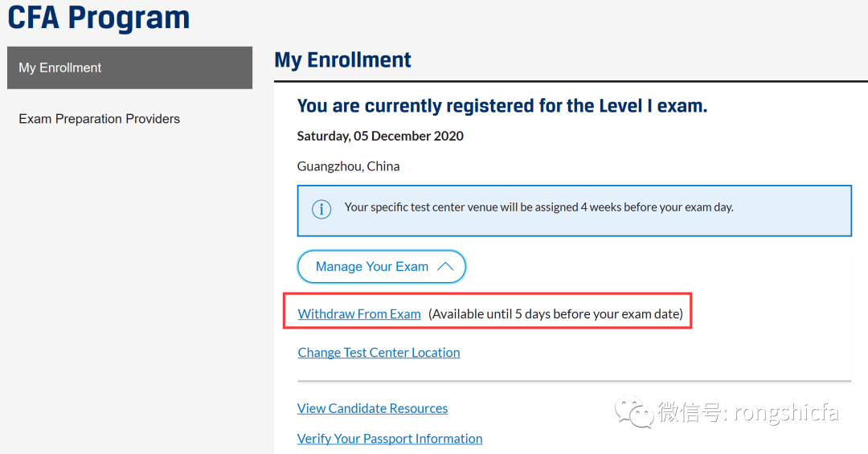Open the Change Test Center Location link
The image size is (868, 454).
point(379,353)
